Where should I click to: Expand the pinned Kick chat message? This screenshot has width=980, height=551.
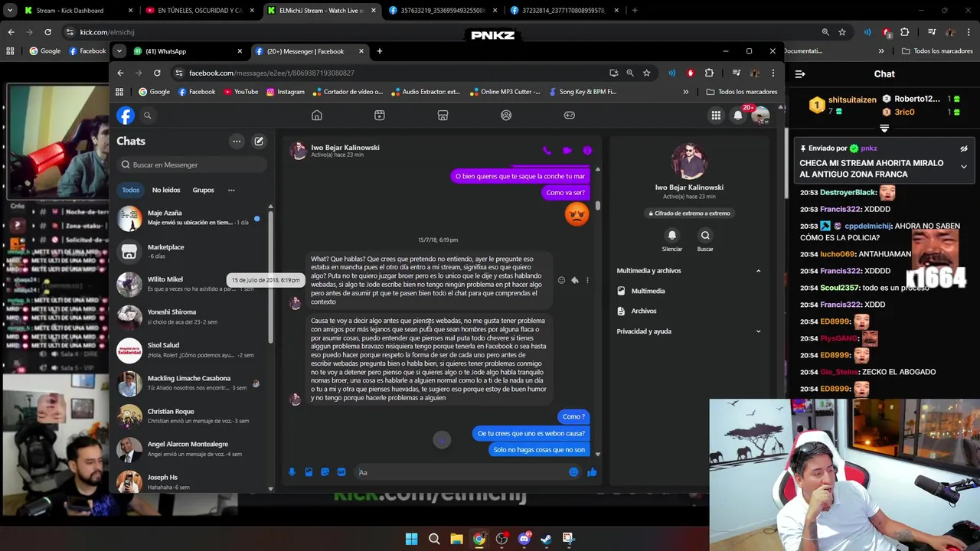pos(964,166)
